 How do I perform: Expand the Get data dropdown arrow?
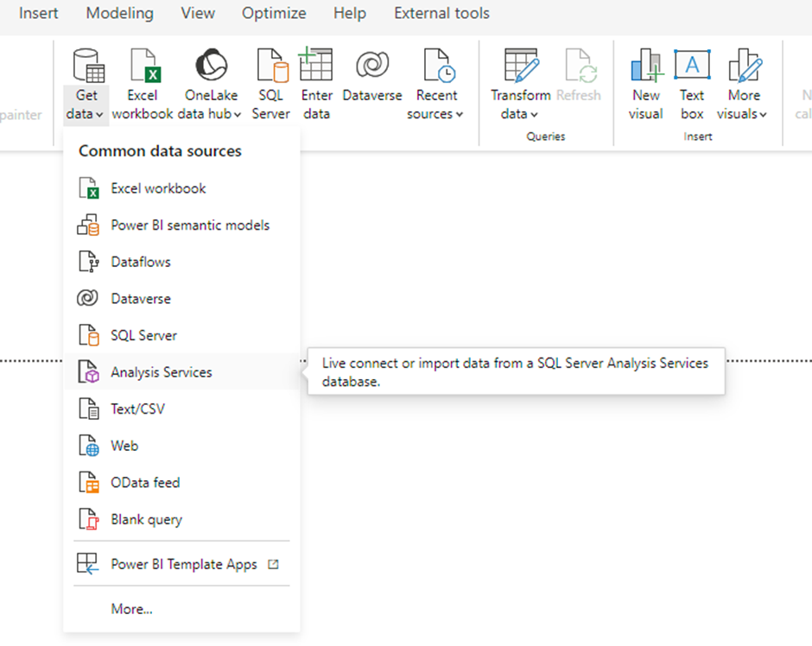[x=100, y=114]
